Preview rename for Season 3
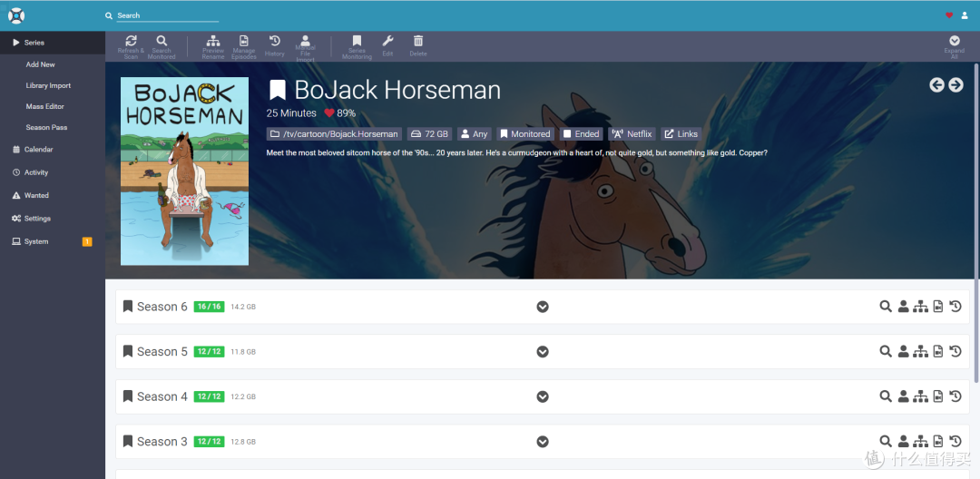Screen dimensions: 980x479 click(920, 441)
